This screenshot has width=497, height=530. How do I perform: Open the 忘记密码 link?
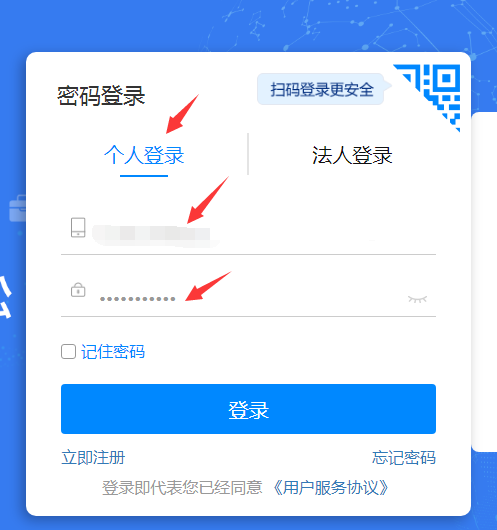pyautogui.click(x=404, y=458)
